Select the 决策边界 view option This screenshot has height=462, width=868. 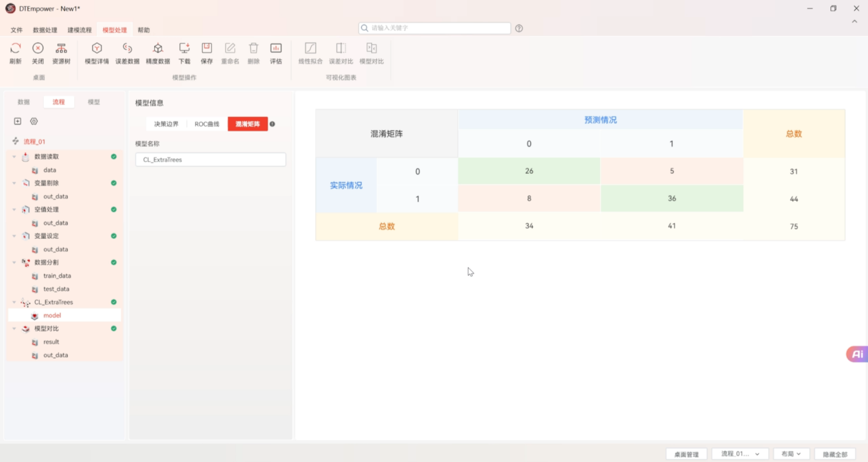166,124
